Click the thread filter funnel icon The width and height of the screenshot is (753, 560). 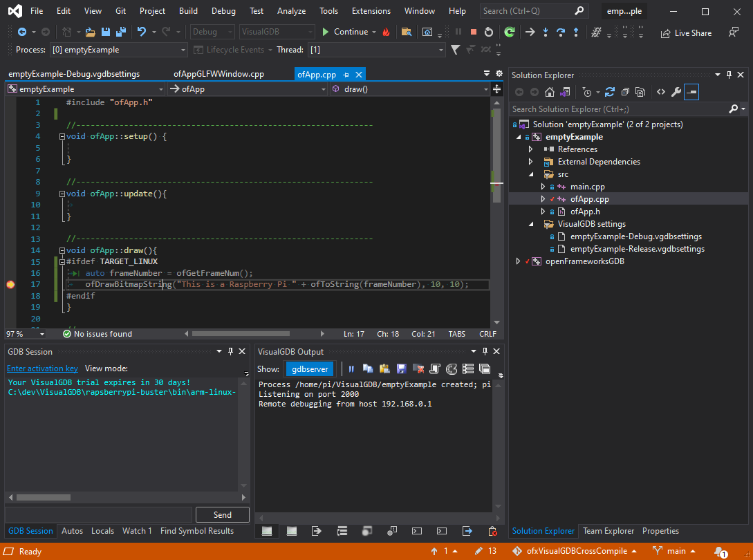(x=455, y=50)
